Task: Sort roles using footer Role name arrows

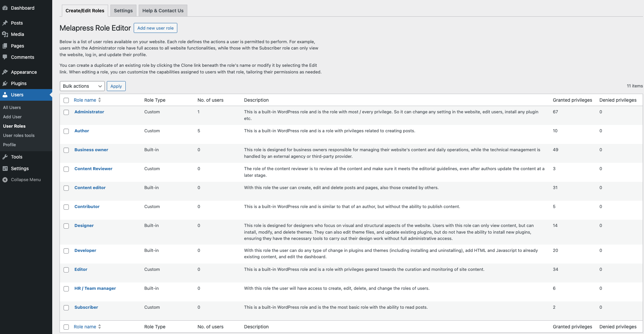Action: [x=99, y=327]
